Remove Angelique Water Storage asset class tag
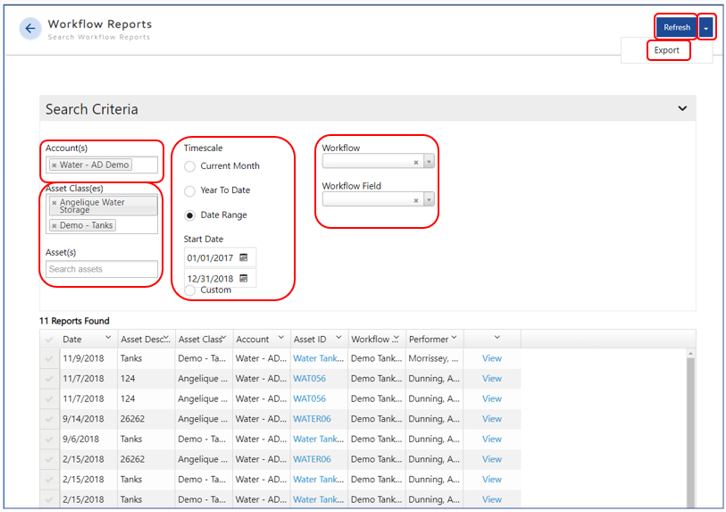This screenshot has height=512, width=726. point(54,202)
